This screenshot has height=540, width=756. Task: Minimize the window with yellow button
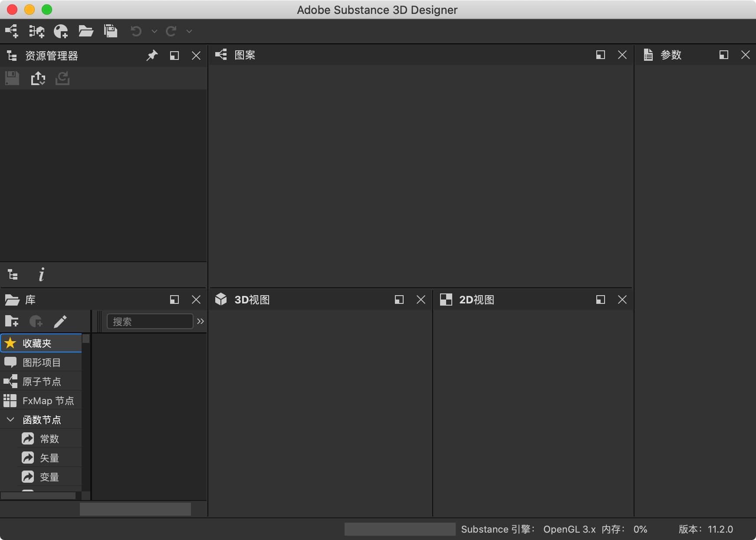[30, 10]
